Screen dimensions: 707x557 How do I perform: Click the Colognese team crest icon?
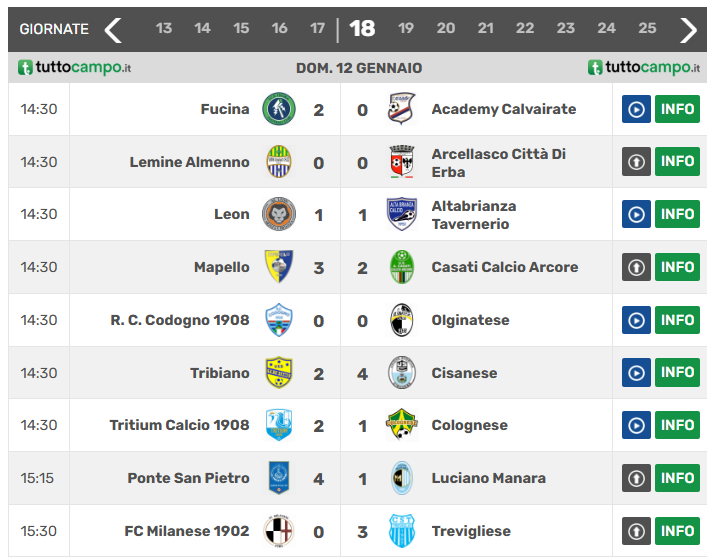click(401, 425)
